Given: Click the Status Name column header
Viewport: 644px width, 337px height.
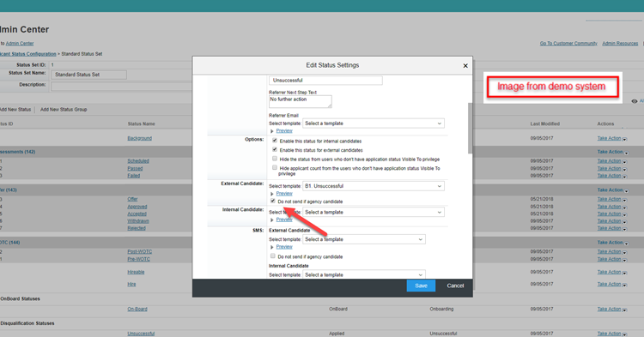Looking at the screenshot, I should click(141, 123).
